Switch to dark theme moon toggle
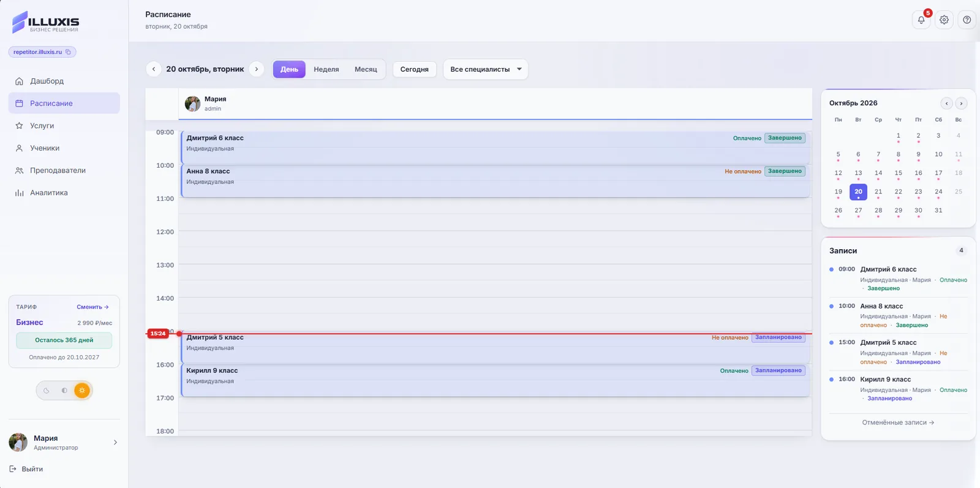Viewport: 980px width, 488px height. click(47, 391)
